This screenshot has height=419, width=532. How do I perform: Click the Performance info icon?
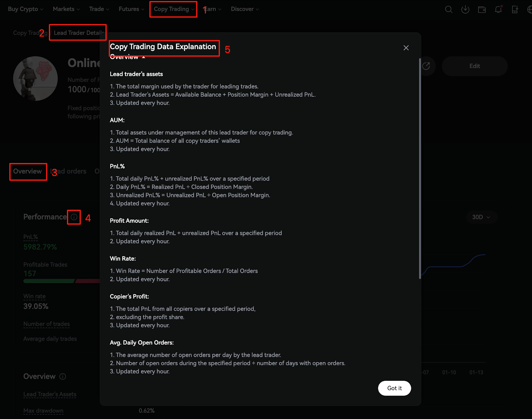coord(74,217)
